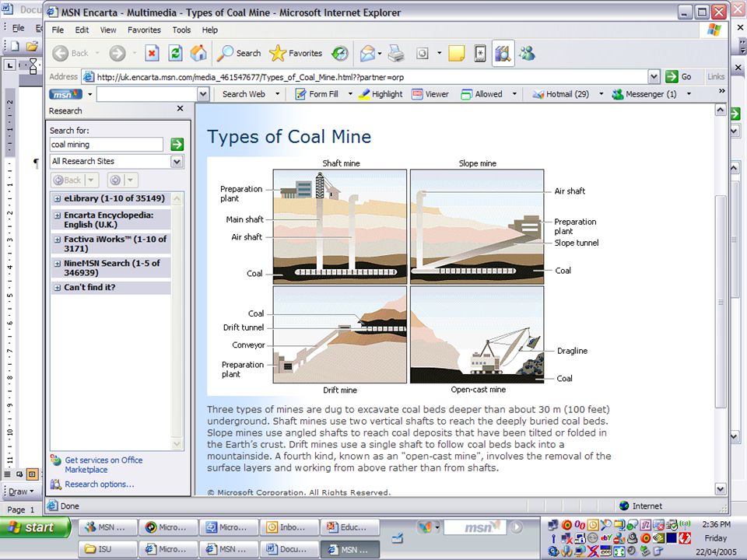Image resolution: width=747 pixels, height=560 pixels.
Task: Open the Search magnifier in the toolbar
Action: tap(239, 54)
